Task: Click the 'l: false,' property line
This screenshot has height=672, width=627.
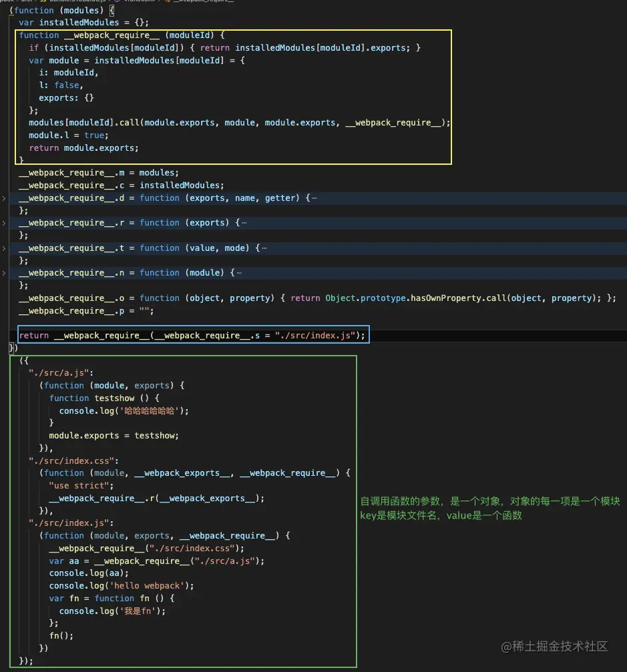Action: [x=61, y=85]
